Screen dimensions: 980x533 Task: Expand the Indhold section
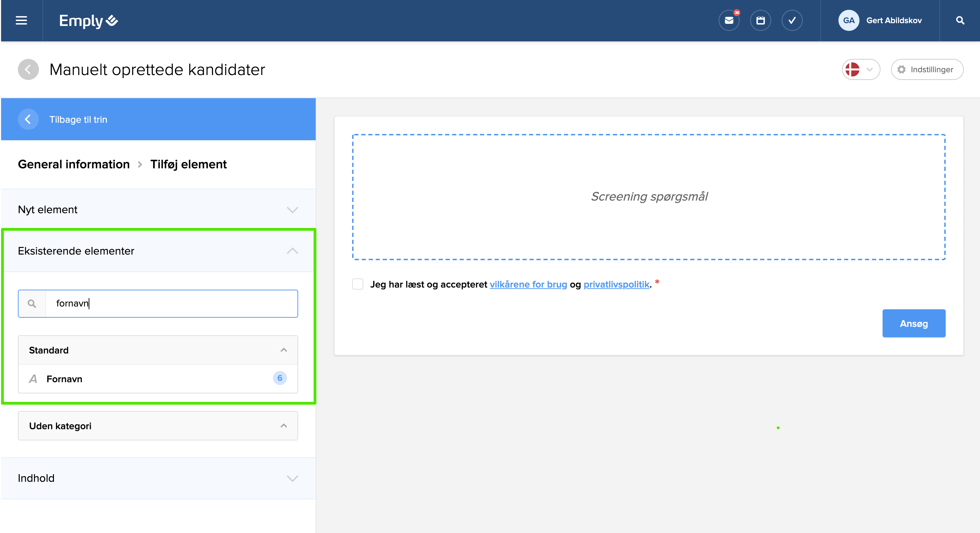(158, 478)
